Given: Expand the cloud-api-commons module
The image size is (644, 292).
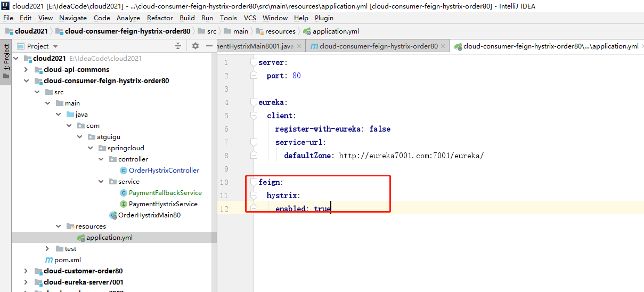Looking at the screenshot, I should 26,70.
